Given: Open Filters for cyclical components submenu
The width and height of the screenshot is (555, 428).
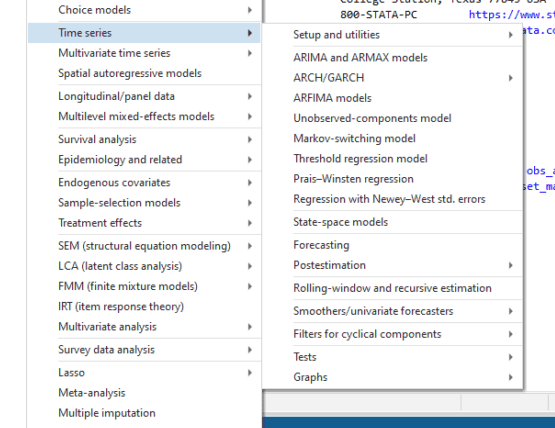Looking at the screenshot, I should click(393, 334).
